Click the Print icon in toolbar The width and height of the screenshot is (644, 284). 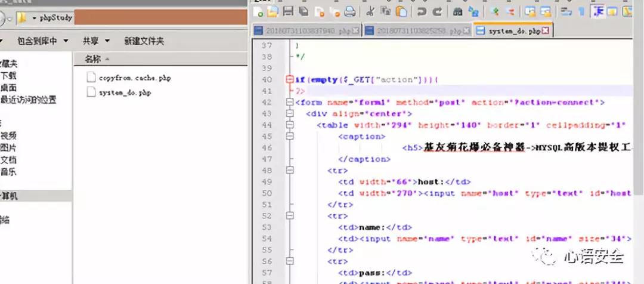coord(349,12)
